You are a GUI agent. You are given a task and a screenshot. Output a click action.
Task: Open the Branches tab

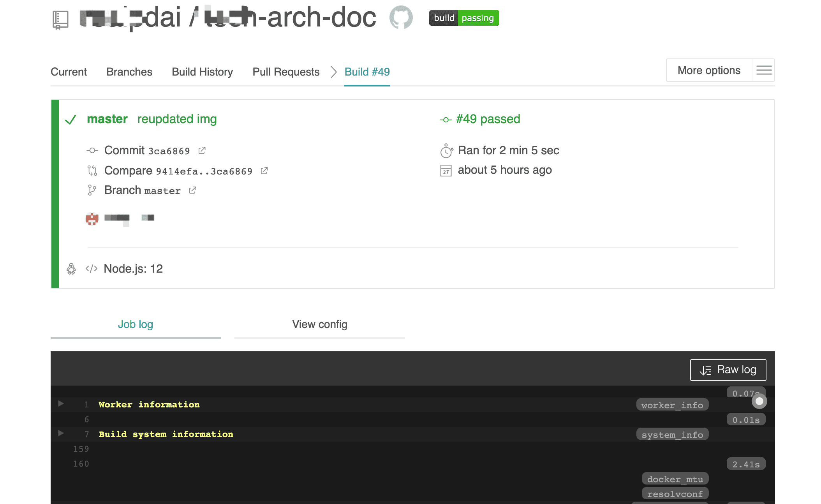129,72
